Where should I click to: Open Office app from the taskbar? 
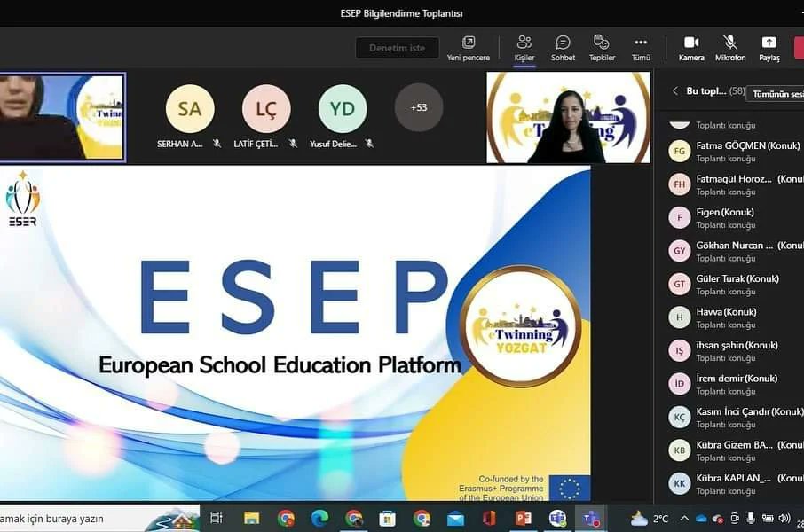(489, 519)
